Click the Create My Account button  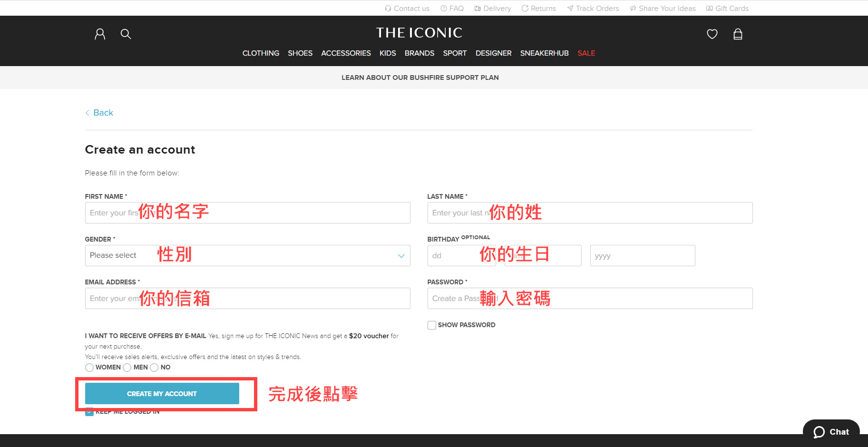tap(162, 394)
